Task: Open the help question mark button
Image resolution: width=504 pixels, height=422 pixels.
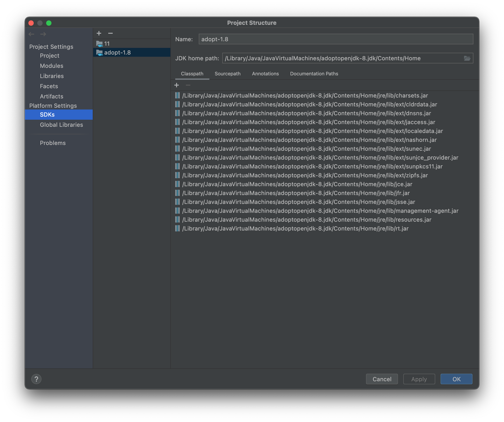Action: point(36,379)
